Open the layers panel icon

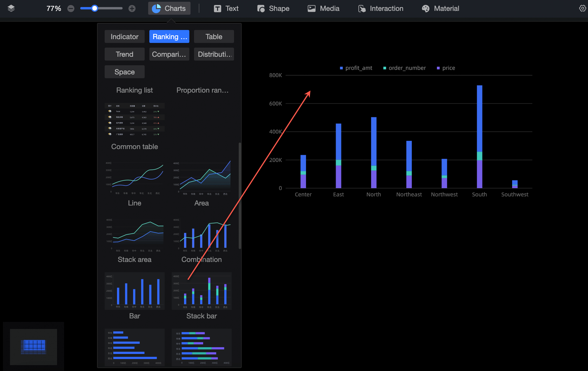coord(11,8)
